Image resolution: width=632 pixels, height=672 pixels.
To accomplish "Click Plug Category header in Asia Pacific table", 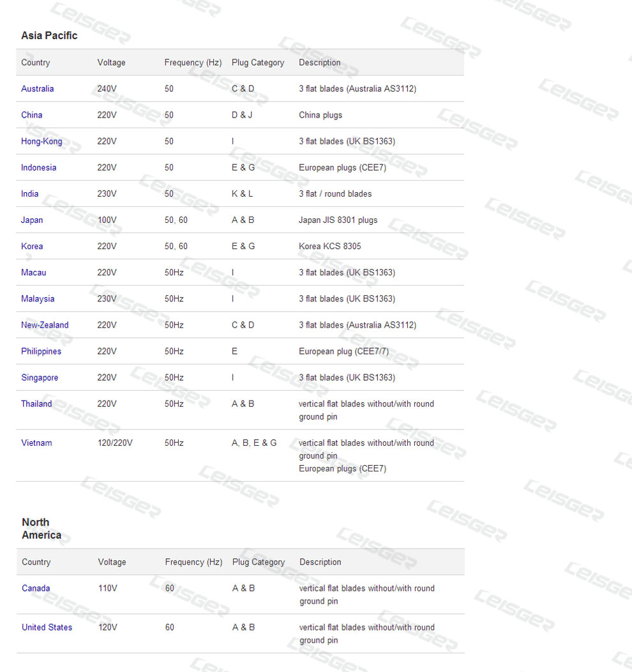I will (257, 63).
